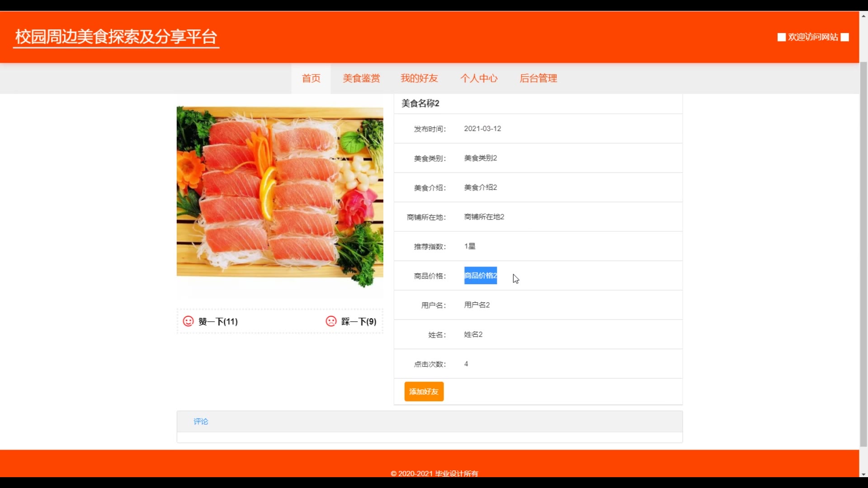Click 踩一下(9) dislike text
Viewport: 868px width, 488px height.
(x=359, y=322)
